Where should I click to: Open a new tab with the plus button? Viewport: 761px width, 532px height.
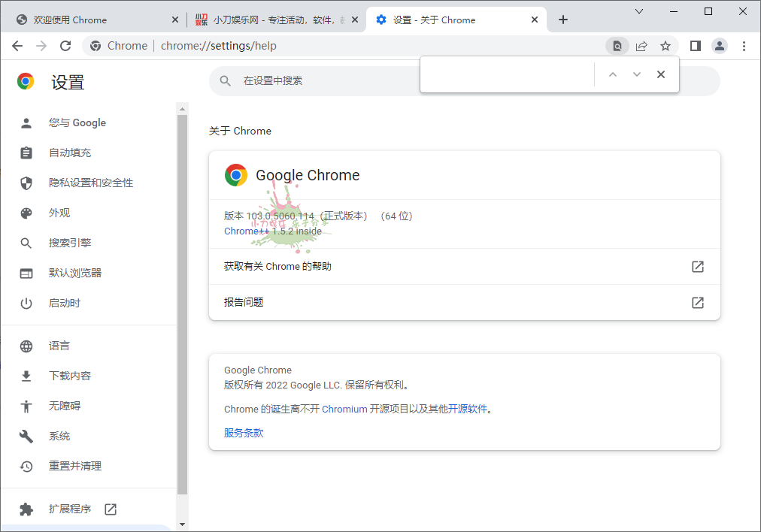pos(563,20)
